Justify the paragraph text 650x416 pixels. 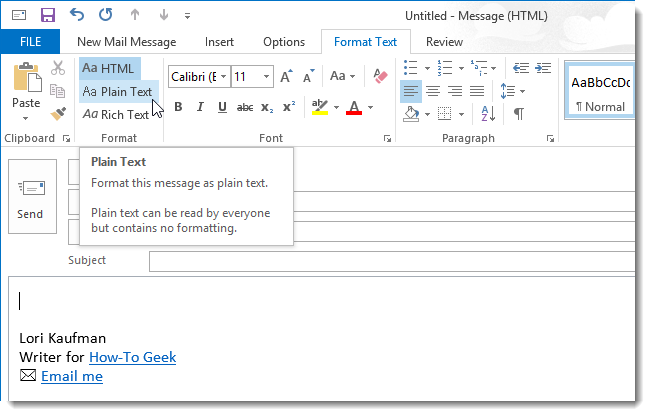click(x=477, y=91)
